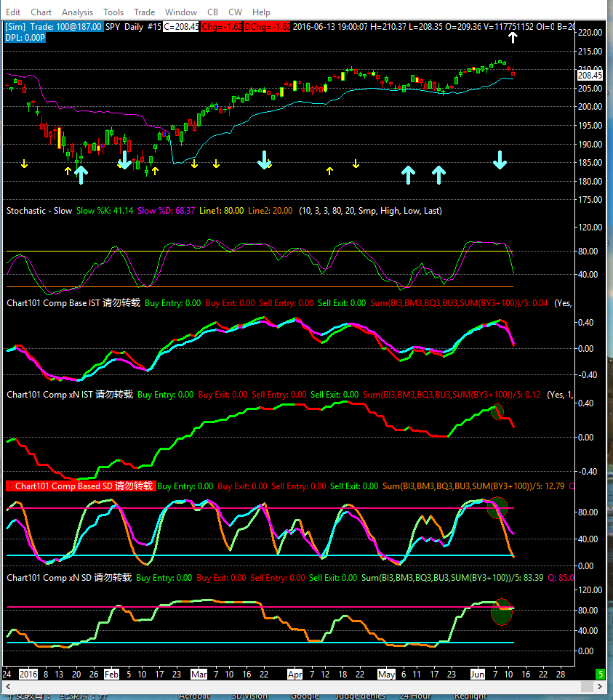The height and width of the screenshot is (700, 613).
Task: Click the red Chart101 Comp Based SD label
Action: pyautogui.click(x=80, y=486)
